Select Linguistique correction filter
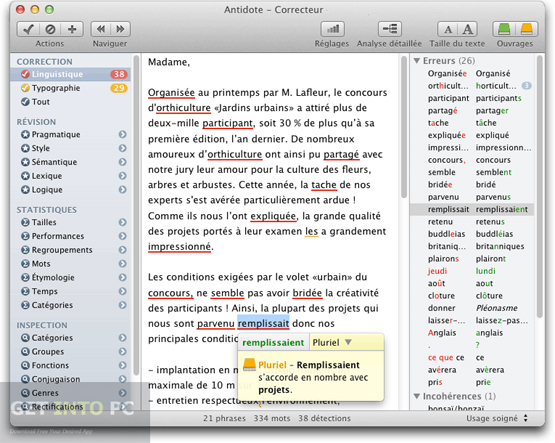555x443 pixels. click(x=70, y=74)
